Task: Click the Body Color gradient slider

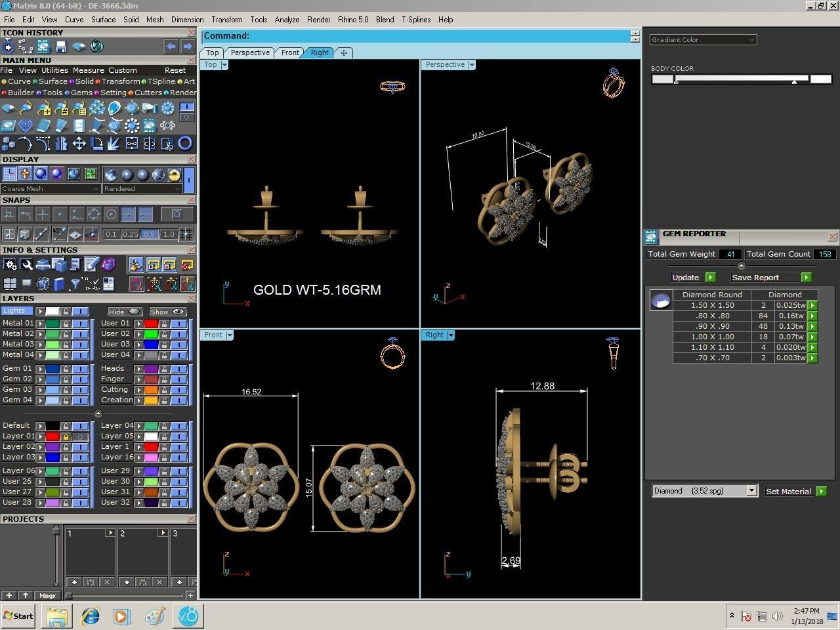Action: pos(741,79)
